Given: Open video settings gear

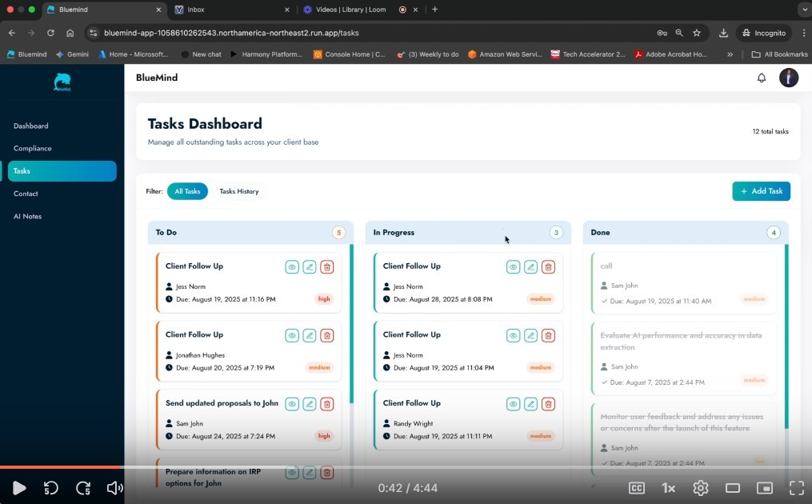Looking at the screenshot, I should pyautogui.click(x=701, y=488).
